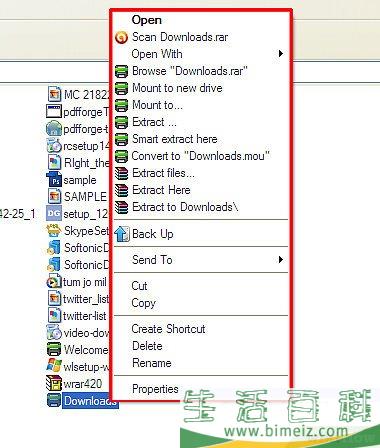Screen dimensions: 380x448
Task: Select the wrar420 WinRAR archive icon
Action: tap(54, 383)
